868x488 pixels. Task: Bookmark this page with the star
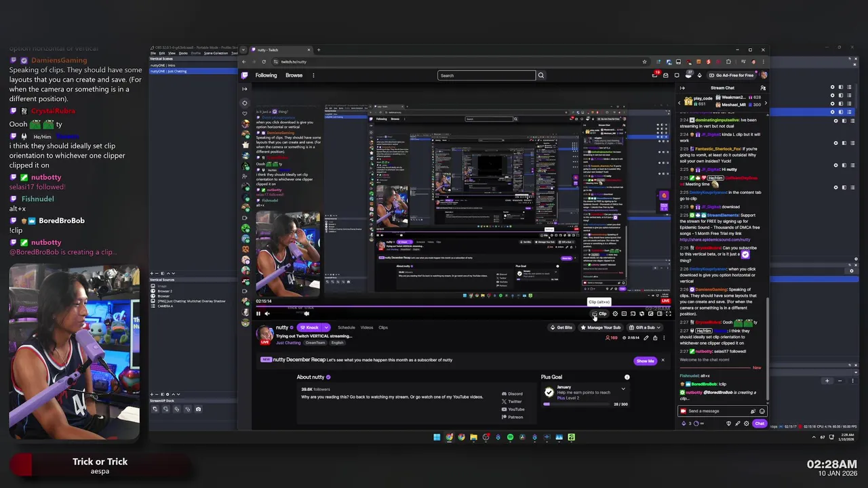[645, 62]
